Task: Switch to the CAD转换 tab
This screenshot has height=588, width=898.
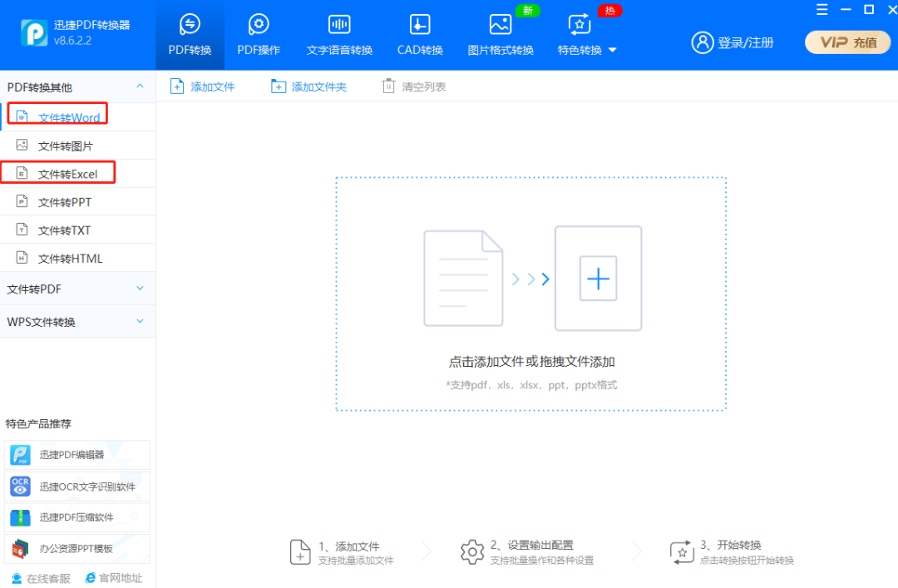Action: [x=419, y=33]
